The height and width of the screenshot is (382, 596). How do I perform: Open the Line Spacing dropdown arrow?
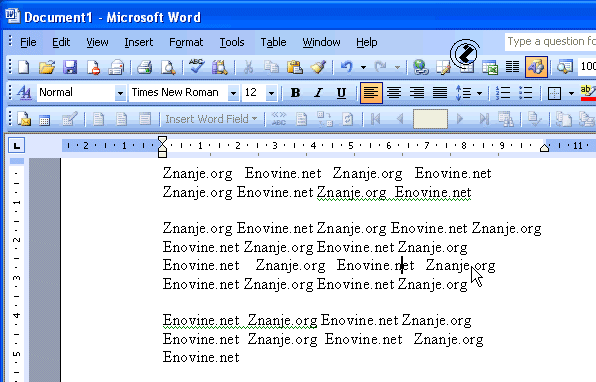(479, 93)
